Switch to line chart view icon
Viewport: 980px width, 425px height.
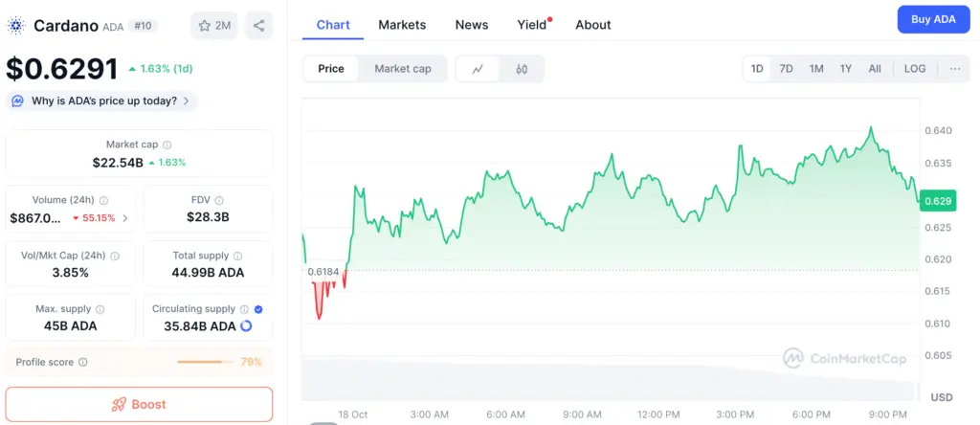click(479, 69)
